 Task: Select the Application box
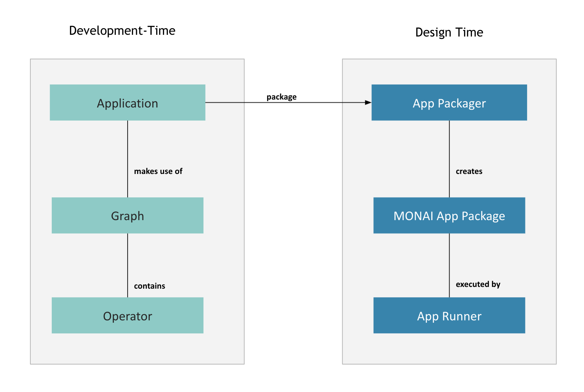128,103
